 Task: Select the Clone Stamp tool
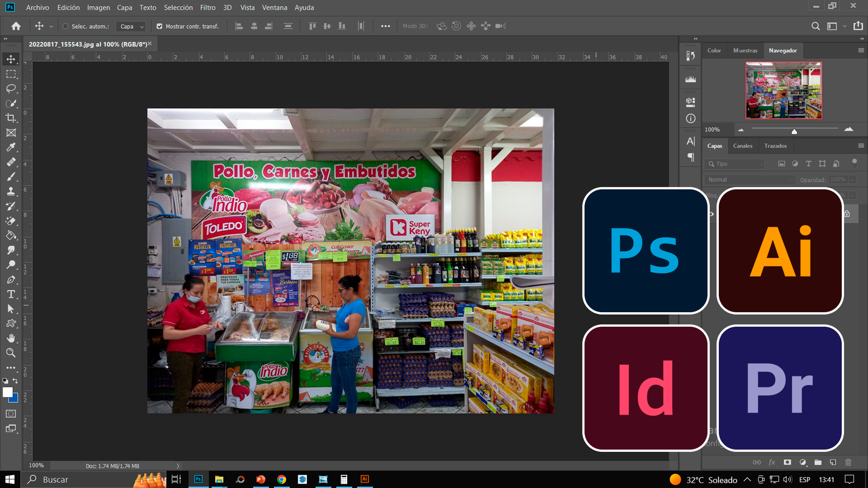pyautogui.click(x=11, y=191)
